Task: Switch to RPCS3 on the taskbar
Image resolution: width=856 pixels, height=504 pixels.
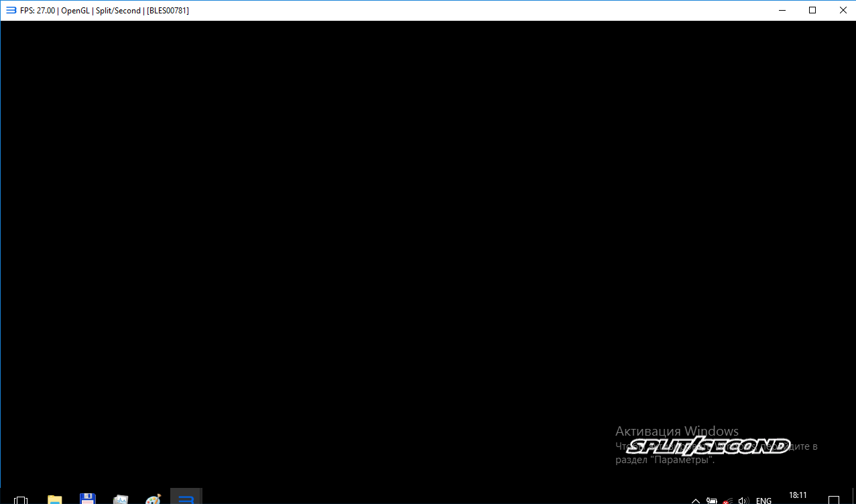Action: [186, 497]
